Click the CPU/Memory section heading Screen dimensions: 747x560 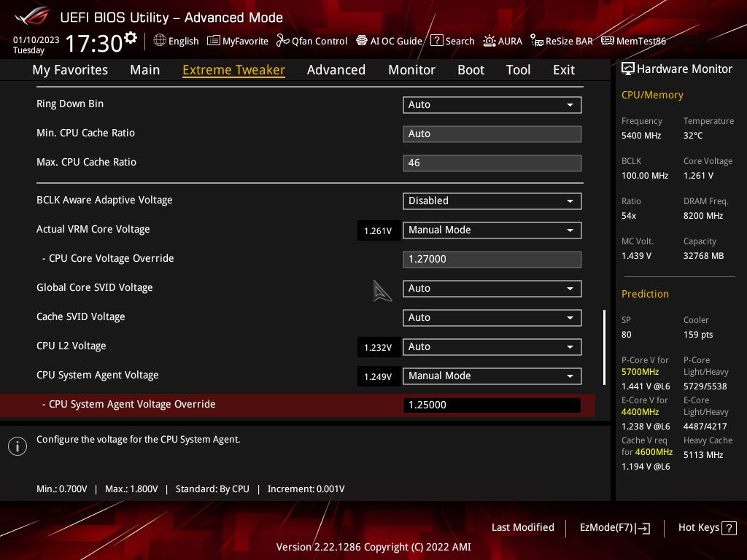coord(652,95)
